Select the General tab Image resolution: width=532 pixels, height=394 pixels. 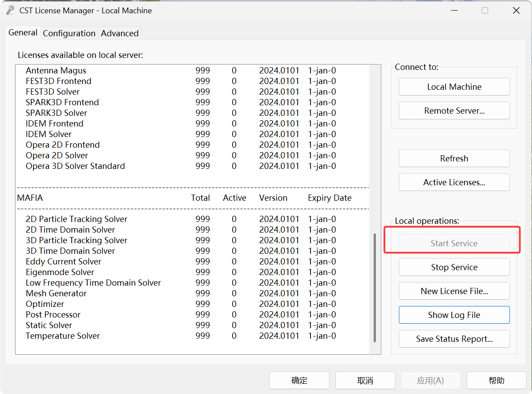(x=23, y=33)
